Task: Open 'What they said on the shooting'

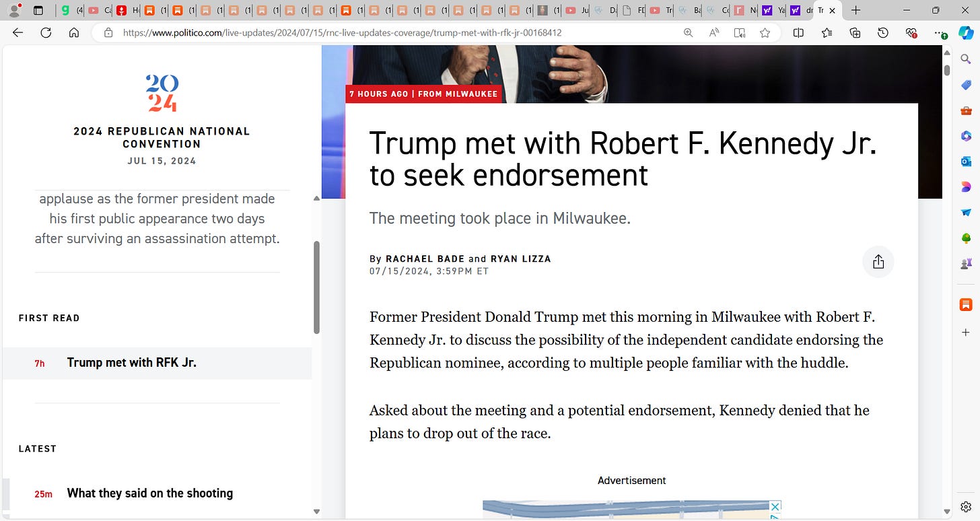Action: [x=150, y=493]
